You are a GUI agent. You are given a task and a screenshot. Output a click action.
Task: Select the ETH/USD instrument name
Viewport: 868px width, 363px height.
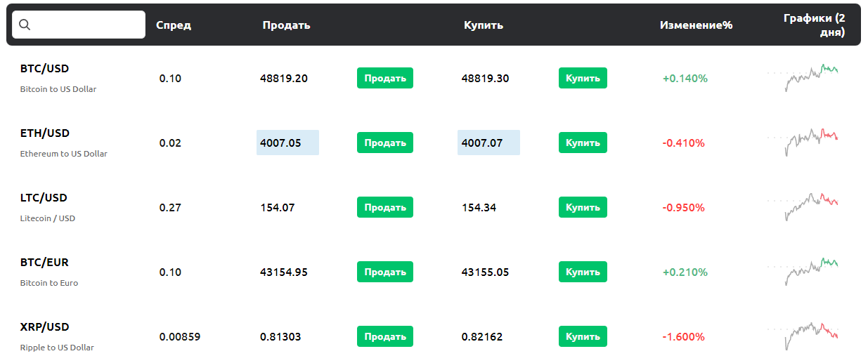[x=44, y=133]
